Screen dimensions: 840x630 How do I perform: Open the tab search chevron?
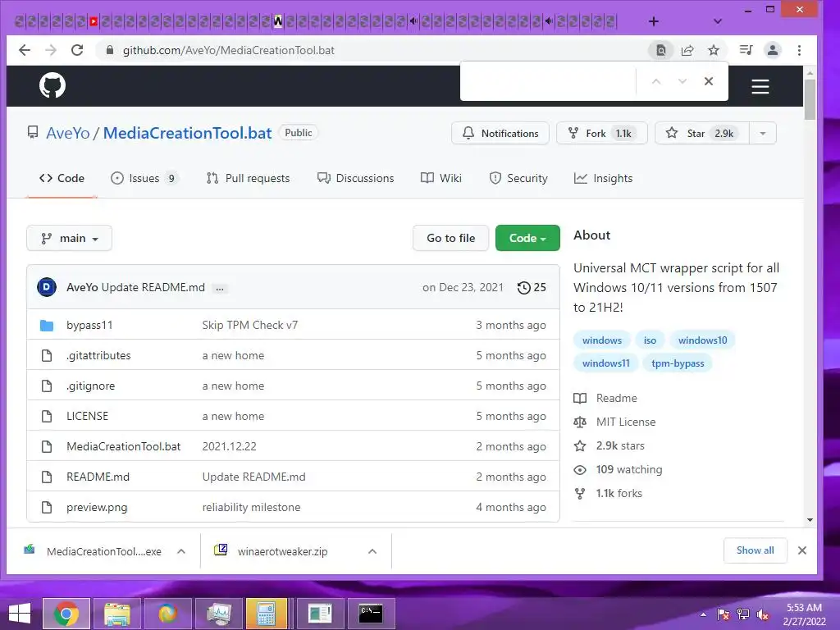click(718, 21)
